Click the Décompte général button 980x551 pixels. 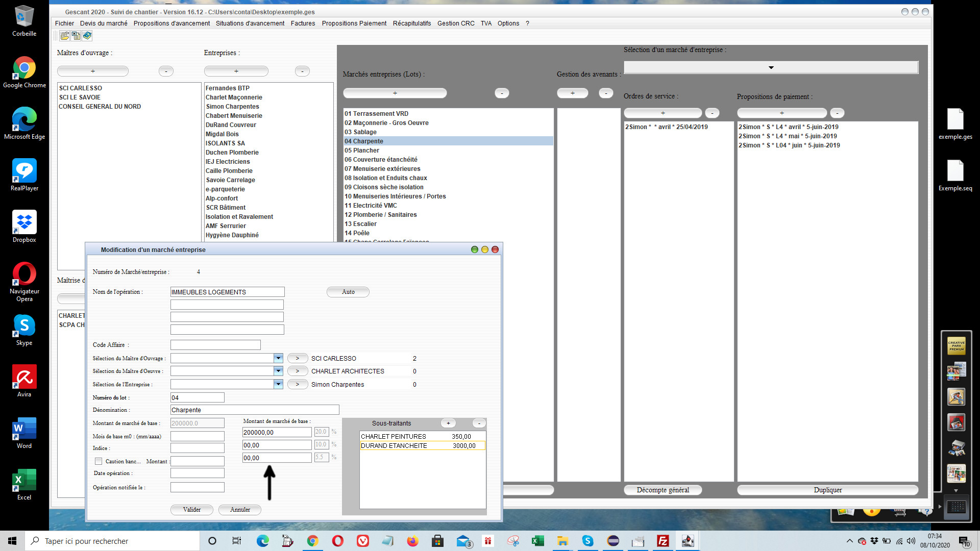tap(663, 490)
